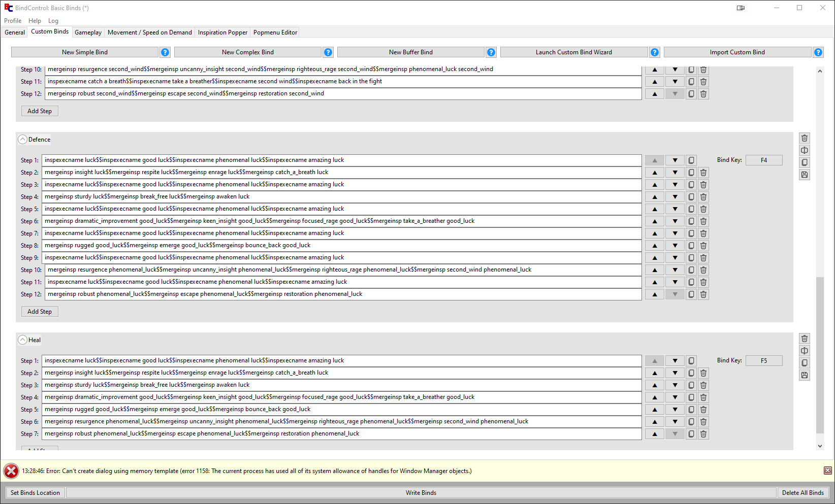The width and height of the screenshot is (835, 504).
Task: Collapse the Defence bind section
Action: [x=23, y=140]
